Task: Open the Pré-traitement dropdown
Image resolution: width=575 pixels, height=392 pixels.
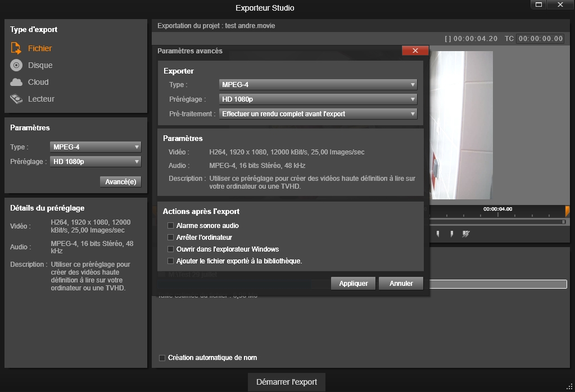Action: pos(318,114)
